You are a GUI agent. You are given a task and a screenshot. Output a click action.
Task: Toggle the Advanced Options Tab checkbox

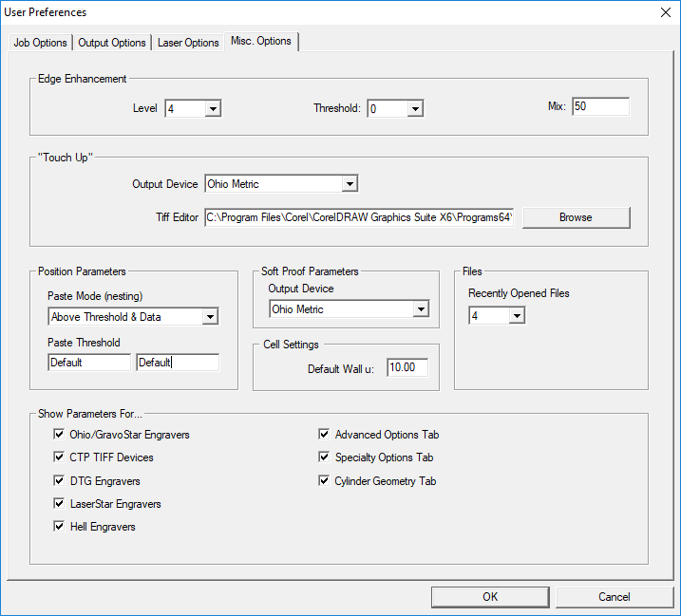point(325,435)
